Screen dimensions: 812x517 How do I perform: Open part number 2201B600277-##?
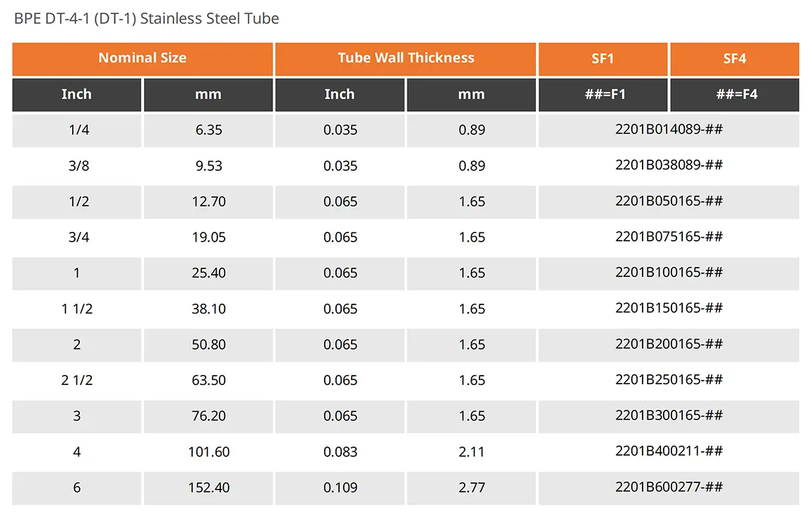(x=669, y=487)
